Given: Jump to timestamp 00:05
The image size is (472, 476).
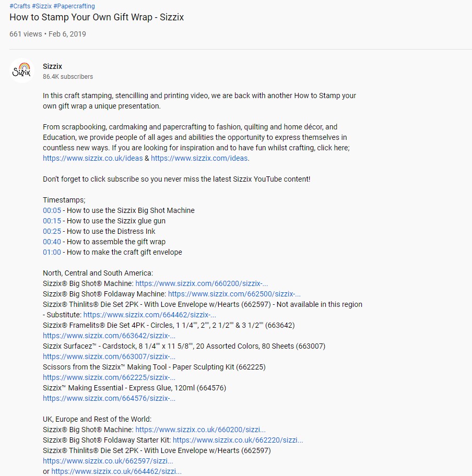Looking at the screenshot, I should click(52, 210).
